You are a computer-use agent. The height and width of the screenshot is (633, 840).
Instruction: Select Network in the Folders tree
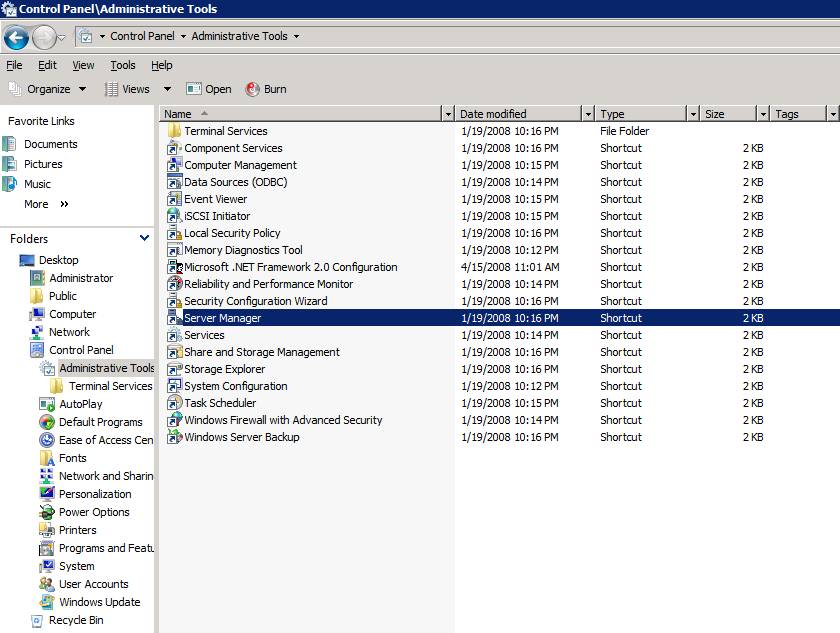69,332
